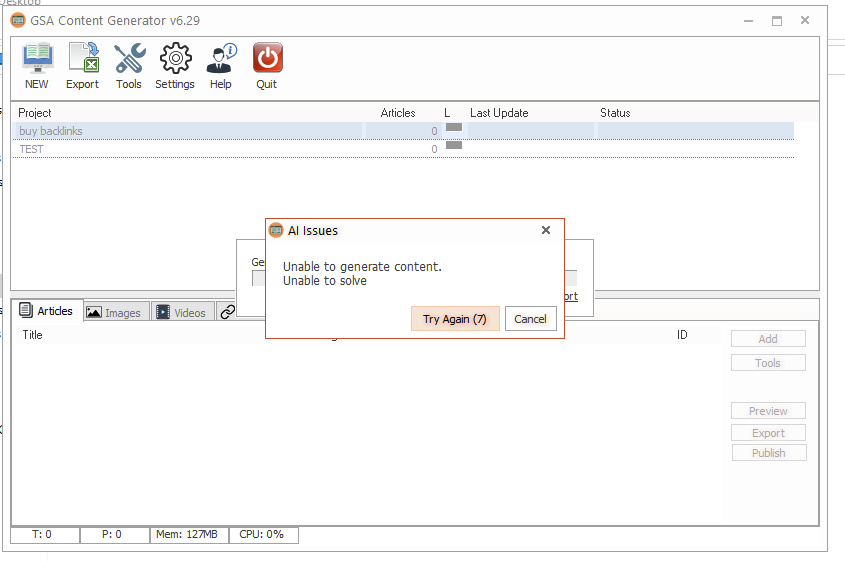The height and width of the screenshot is (561, 845).
Task: Close the AI Issues dialog
Action: click(545, 230)
